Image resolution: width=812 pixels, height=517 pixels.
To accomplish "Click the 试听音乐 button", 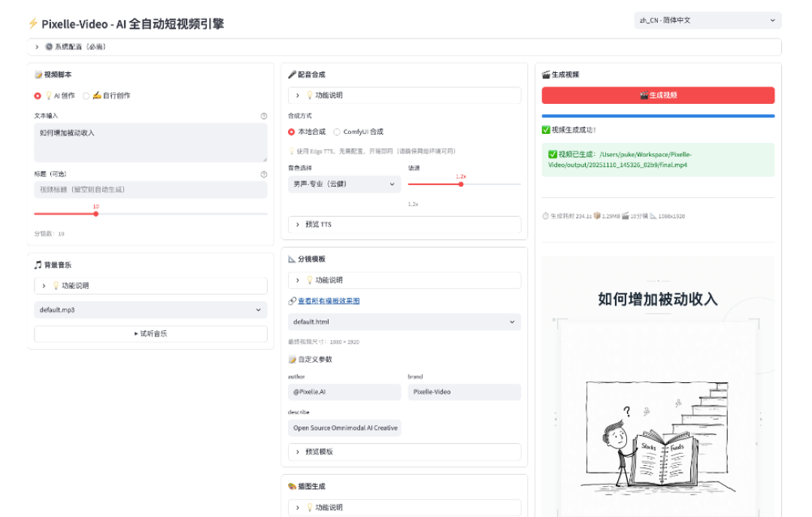I will tap(150, 334).
